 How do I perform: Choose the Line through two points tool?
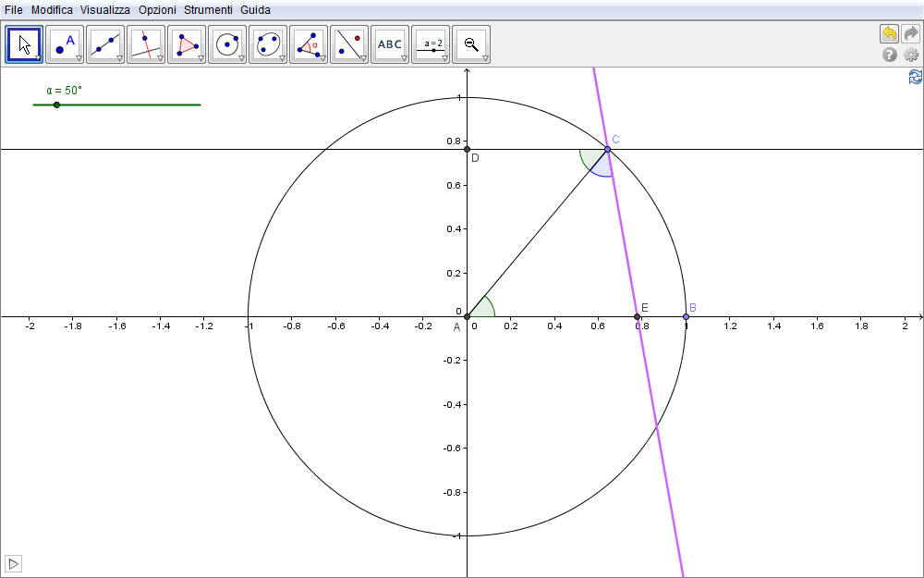click(x=105, y=44)
